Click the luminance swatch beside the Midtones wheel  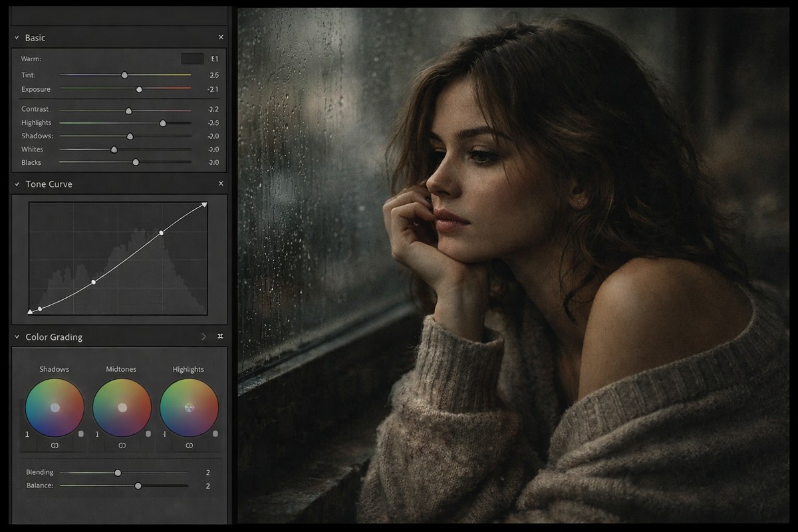point(149,434)
